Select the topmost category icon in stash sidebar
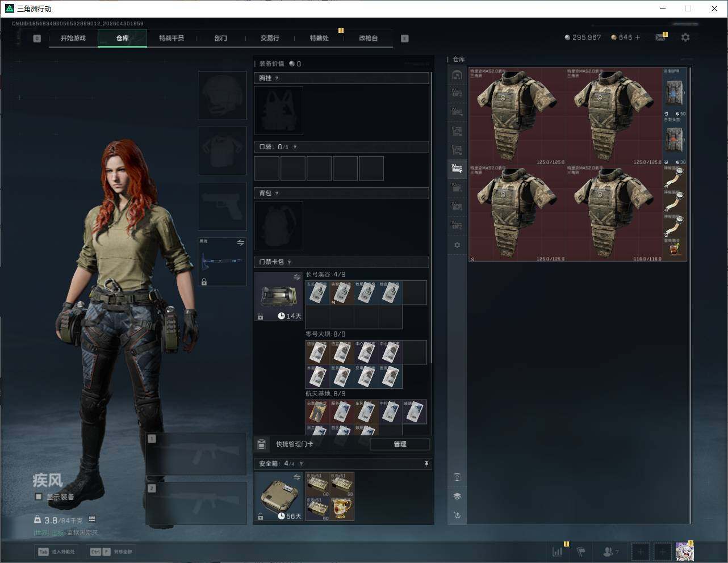Image resolution: width=728 pixels, height=563 pixels. click(x=457, y=75)
